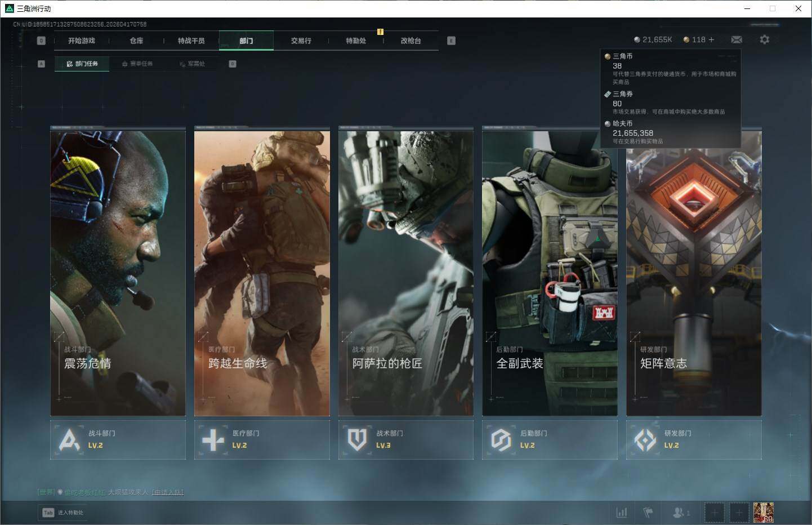Go to the 特勤处 tab
812x525 pixels.
(x=356, y=41)
